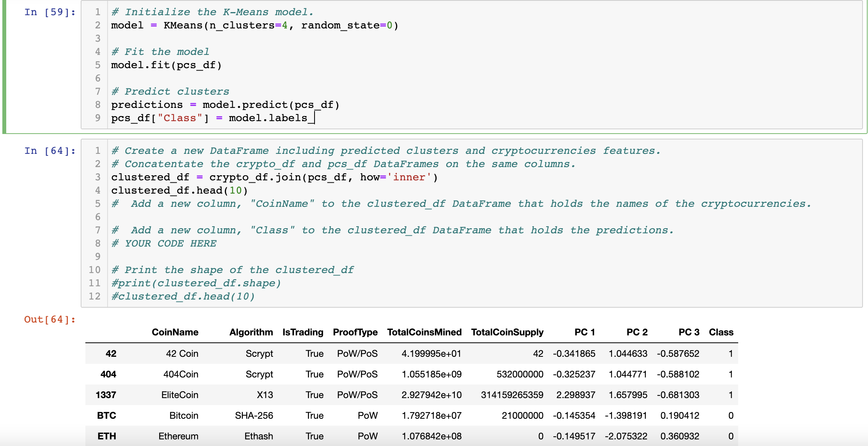Click the TotalCoinsMined column header

pyautogui.click(x=424, y=332)
